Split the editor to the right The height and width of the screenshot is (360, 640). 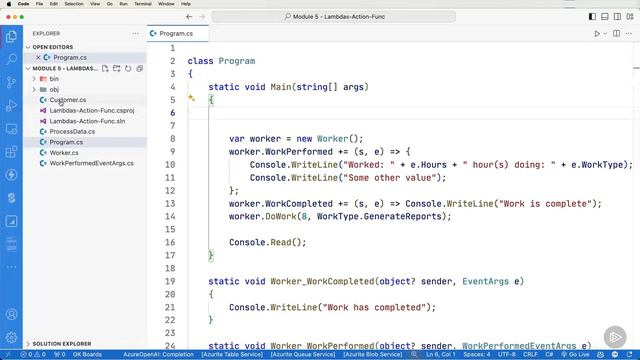click(x=617, y=33)
